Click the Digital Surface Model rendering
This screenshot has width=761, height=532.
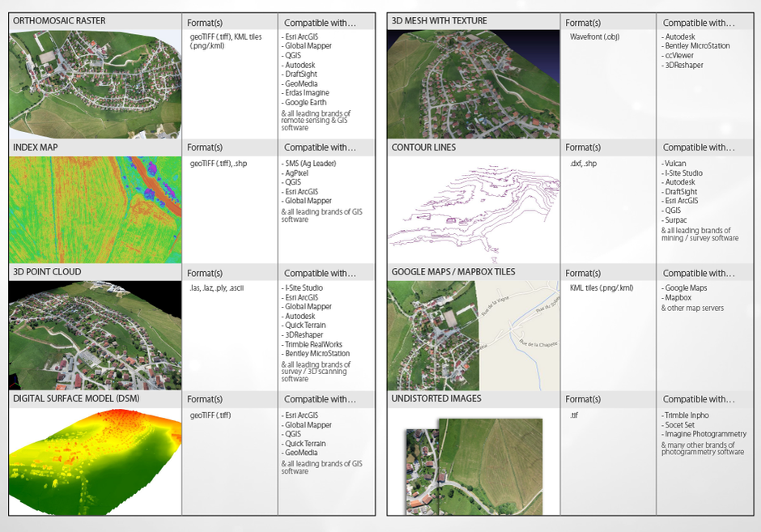click(x=96, y=461)
